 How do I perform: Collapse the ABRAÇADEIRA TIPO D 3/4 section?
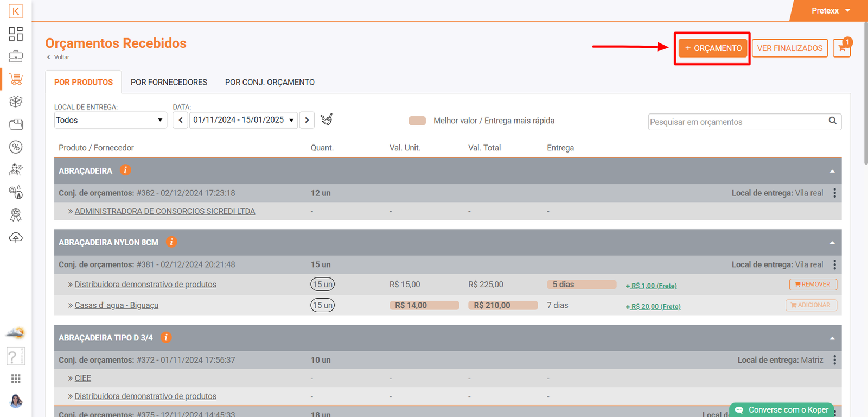click(832, 338)
